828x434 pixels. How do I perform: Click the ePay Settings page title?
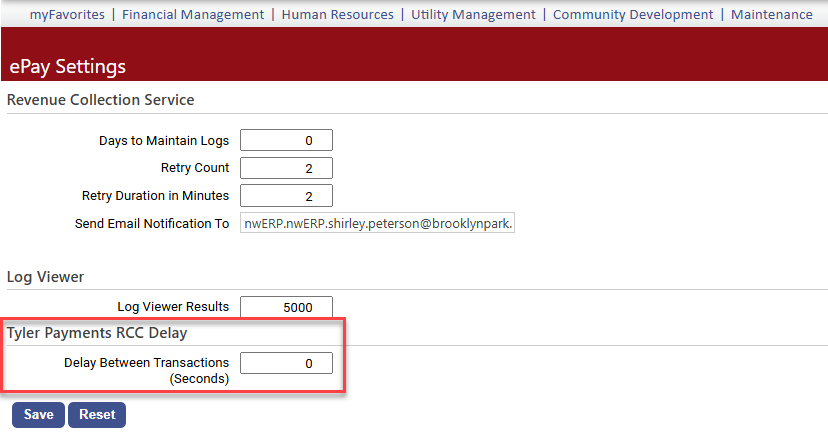68,67
